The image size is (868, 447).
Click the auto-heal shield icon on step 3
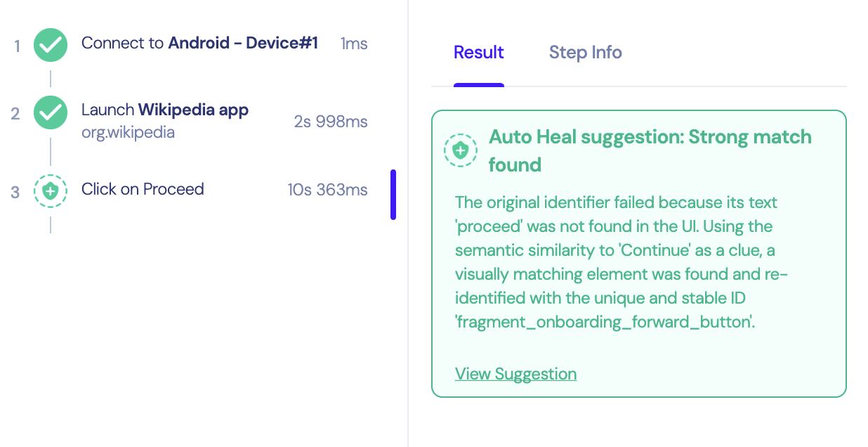51,190
